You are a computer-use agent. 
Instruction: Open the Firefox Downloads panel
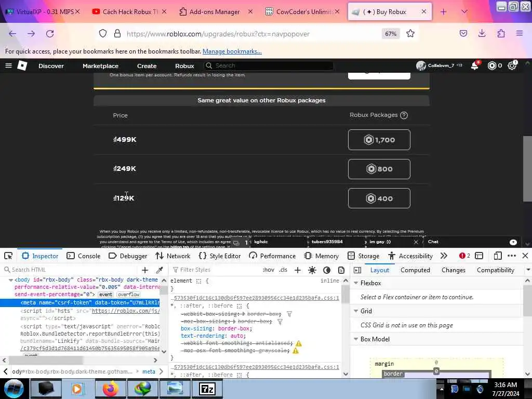coord(482,33)
